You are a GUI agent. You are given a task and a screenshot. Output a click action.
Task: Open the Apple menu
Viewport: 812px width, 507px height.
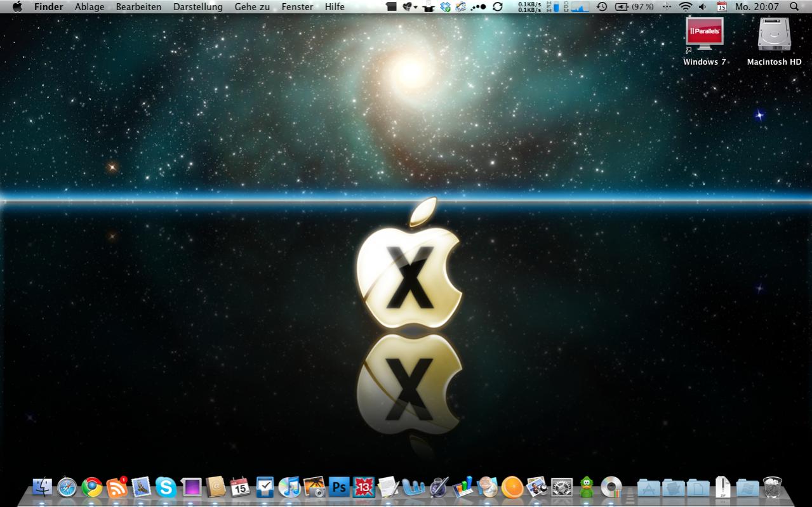(x=17, y=6)
